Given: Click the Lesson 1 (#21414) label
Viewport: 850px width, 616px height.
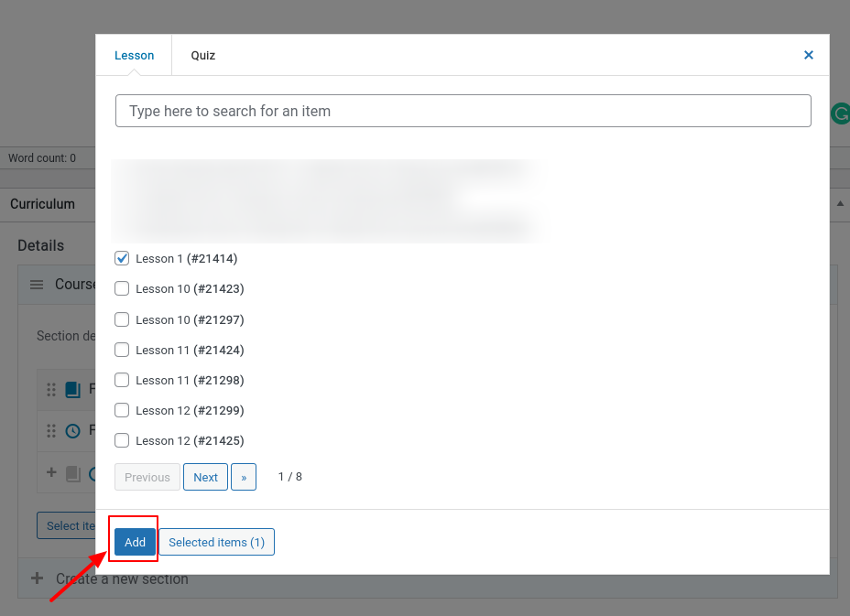Looking at the screenshot, I should point(187,258).
